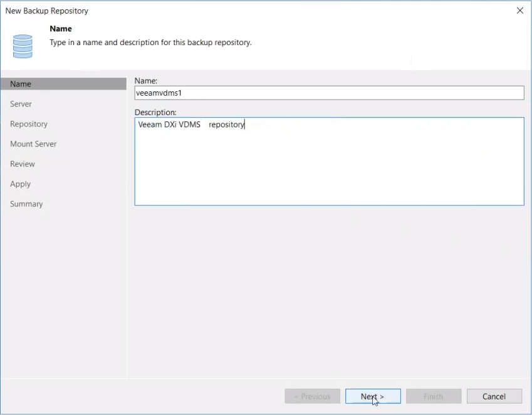Go to the Server wizard step
The image size is (532, 415).
tap(21, 104)
